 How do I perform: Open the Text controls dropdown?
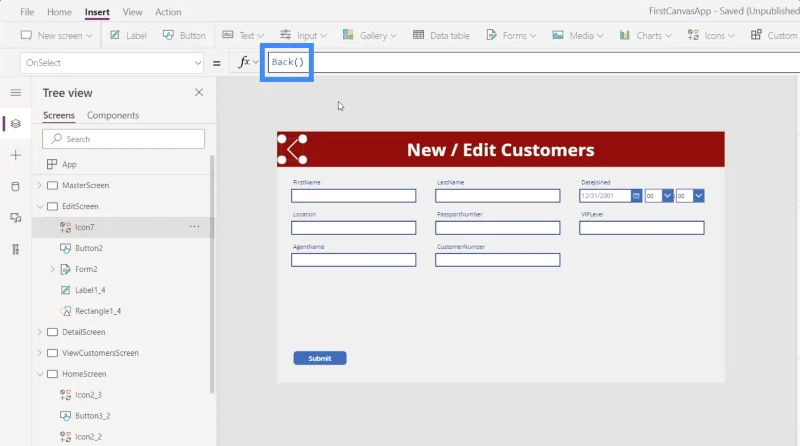click(x=243, y=35)
